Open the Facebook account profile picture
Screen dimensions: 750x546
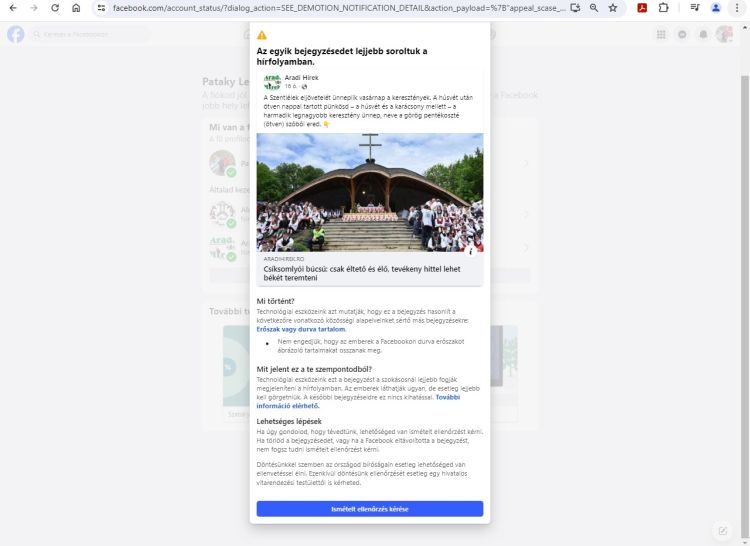tap(724, 34)
